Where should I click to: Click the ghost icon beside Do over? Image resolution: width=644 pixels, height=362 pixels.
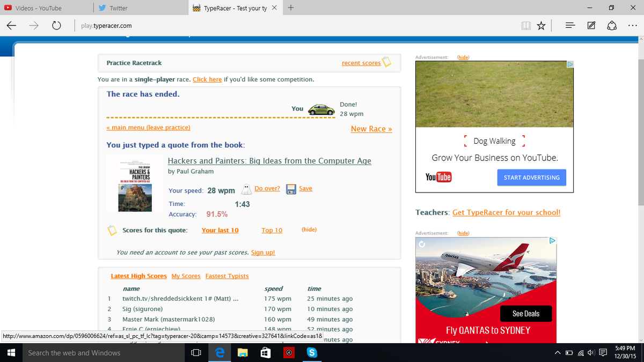point(246,189)
